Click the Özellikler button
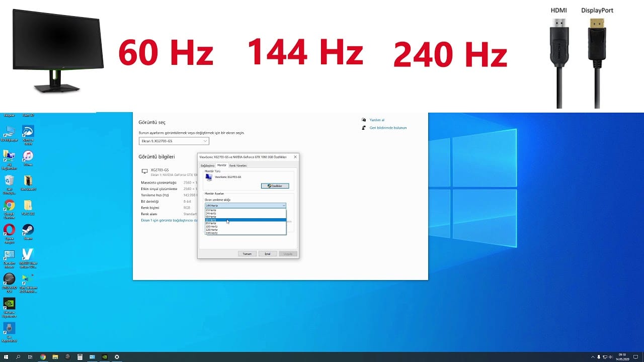 pos(275,186)
